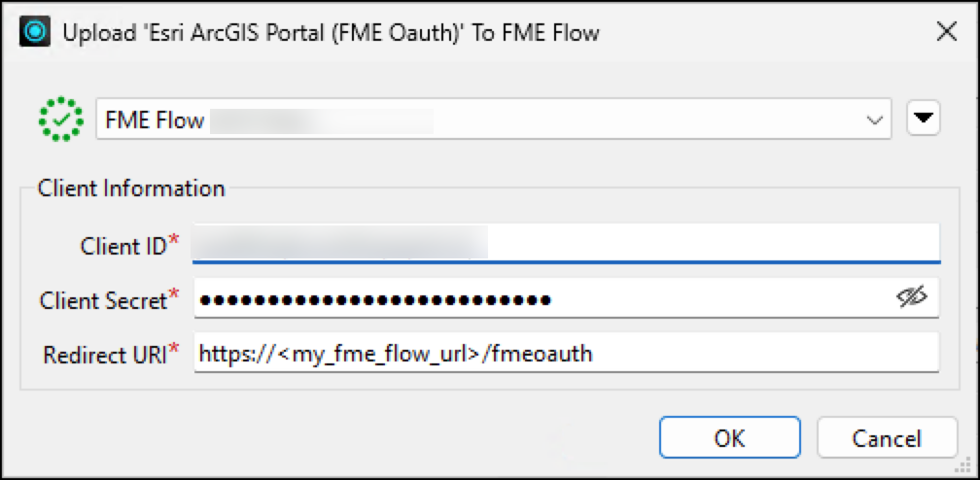Viewport: 980px width, 480px height.
Task: Click the Redirect URI label
Action: click(x=104, y=355)
